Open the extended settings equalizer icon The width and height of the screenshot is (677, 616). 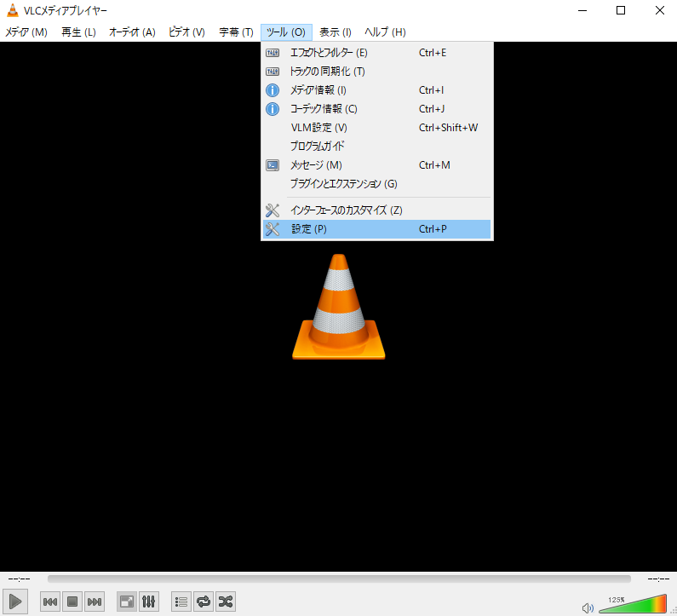(148, 602)
